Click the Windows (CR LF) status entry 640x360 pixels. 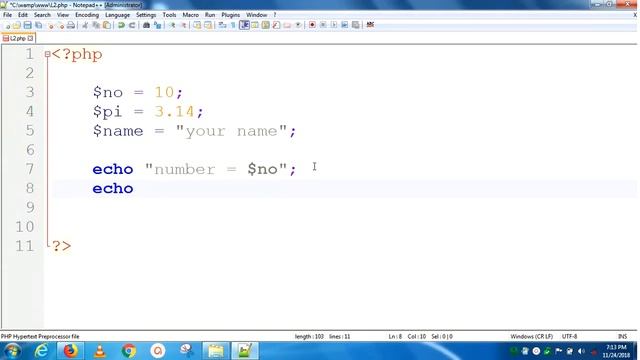point(531,337)
